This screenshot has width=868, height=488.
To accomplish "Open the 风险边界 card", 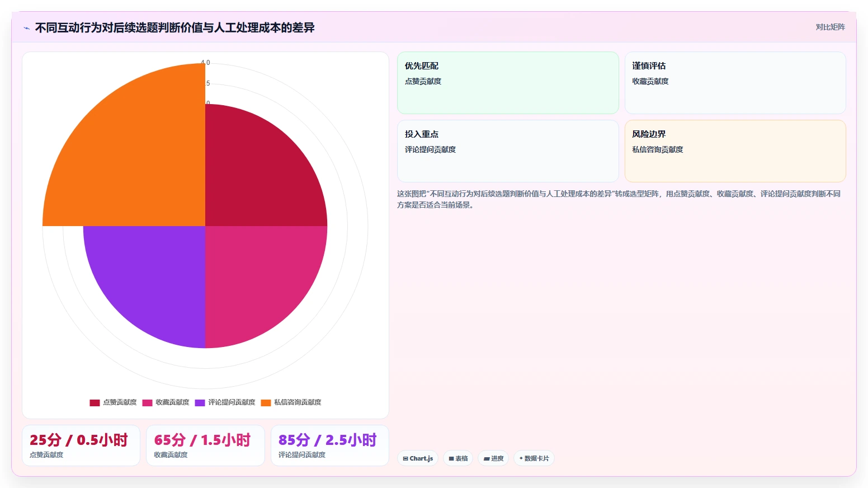I will coord(735,151).
